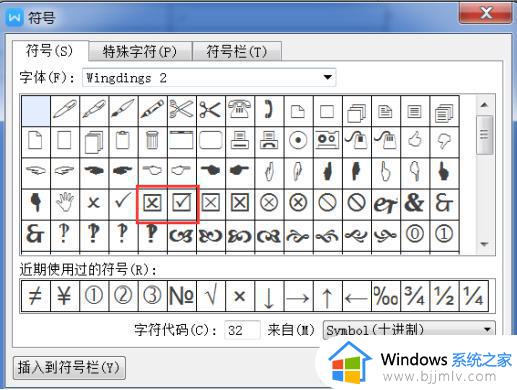Open the 符号栏(T) tab

pyautogui.click(x=237, y=52)
